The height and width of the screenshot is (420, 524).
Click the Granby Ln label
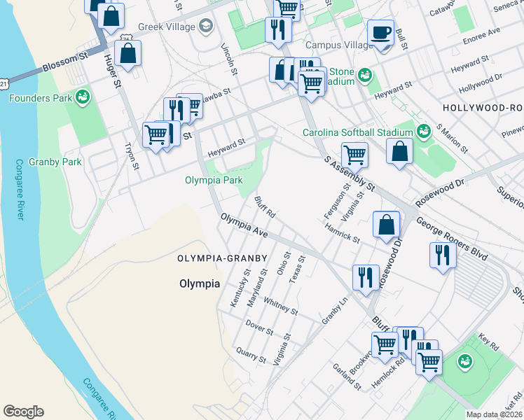[335, 311]
